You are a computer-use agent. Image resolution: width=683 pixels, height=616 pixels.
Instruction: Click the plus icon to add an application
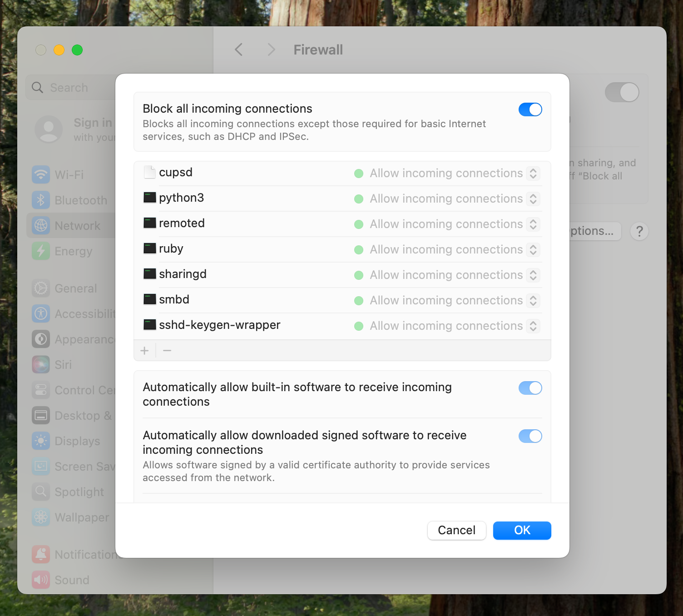(144, 351)
